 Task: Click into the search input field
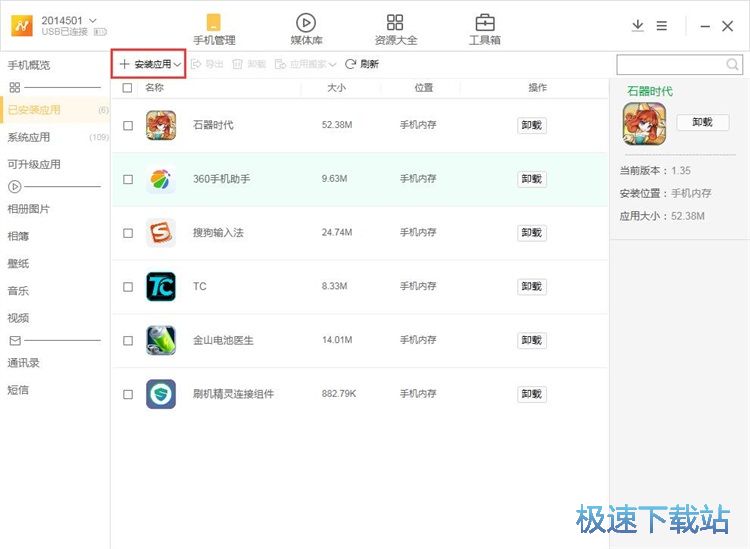[668, 65]
